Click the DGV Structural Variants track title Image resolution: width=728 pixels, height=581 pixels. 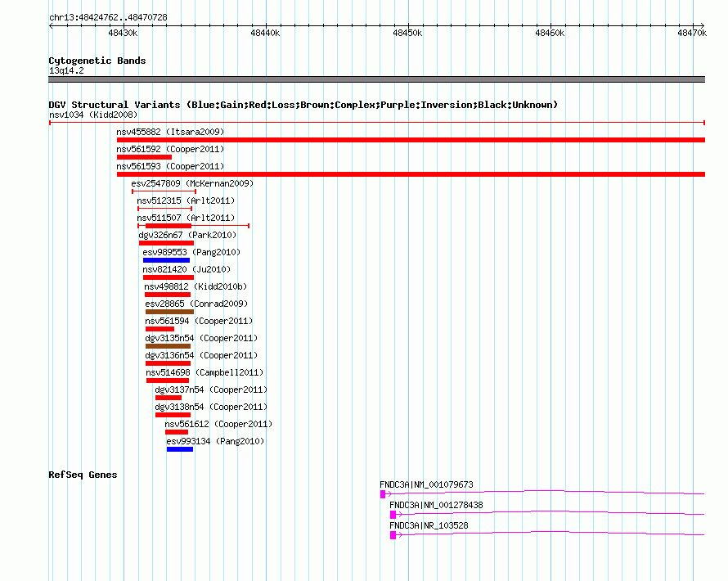point(303,105)
